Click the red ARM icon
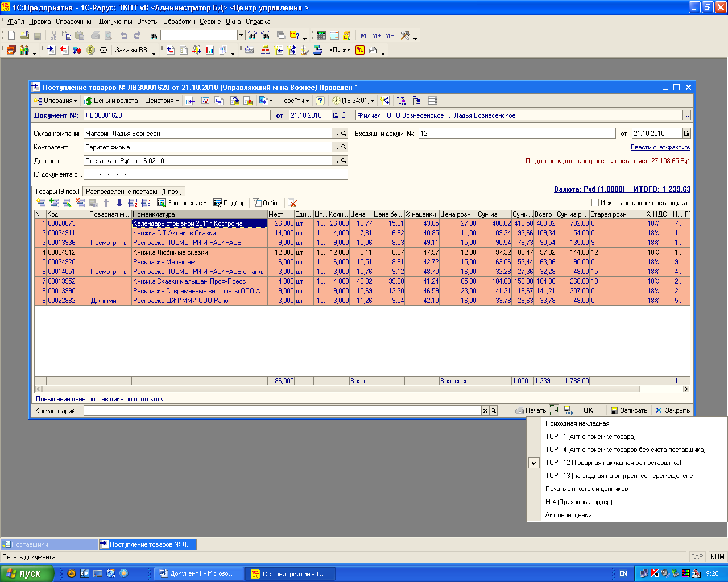 click(x=360, y=50)
